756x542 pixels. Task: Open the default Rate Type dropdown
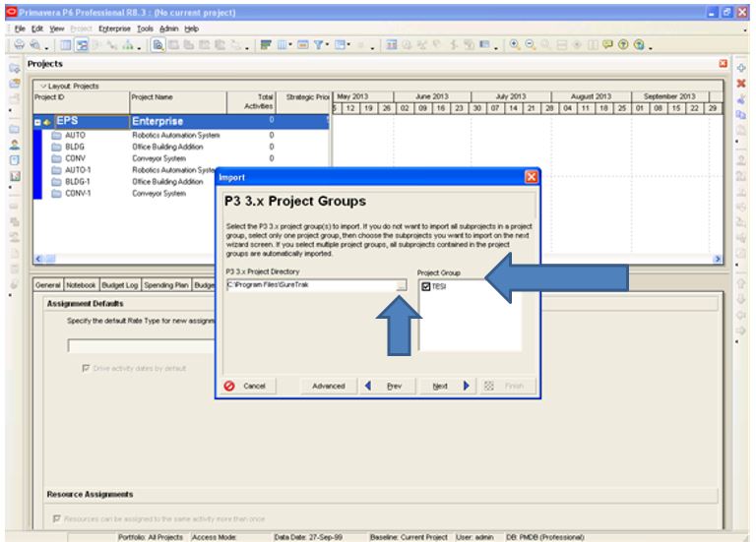138,345
